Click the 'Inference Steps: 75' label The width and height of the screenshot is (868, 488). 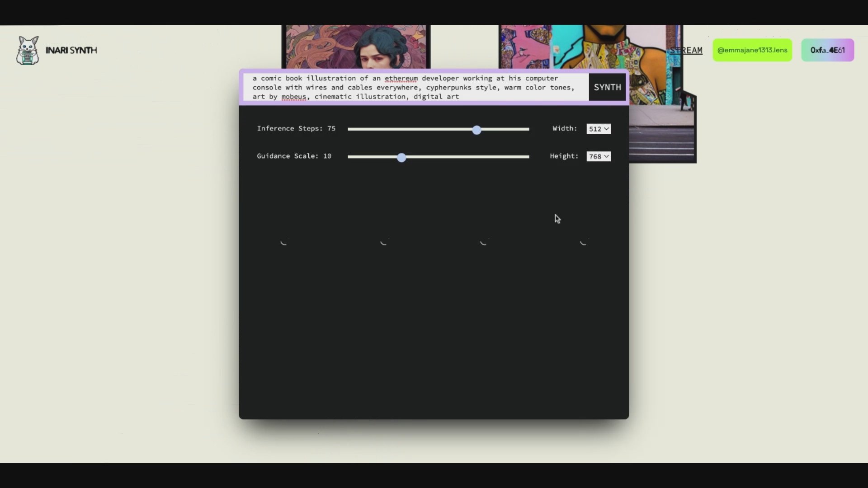[296, 129]
